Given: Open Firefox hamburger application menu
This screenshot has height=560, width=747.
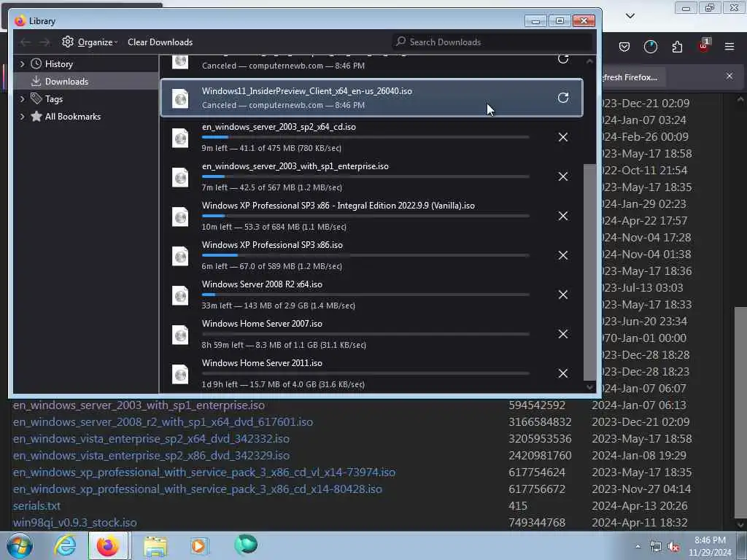Looking at the screenshot, I should tap(729, 47).
